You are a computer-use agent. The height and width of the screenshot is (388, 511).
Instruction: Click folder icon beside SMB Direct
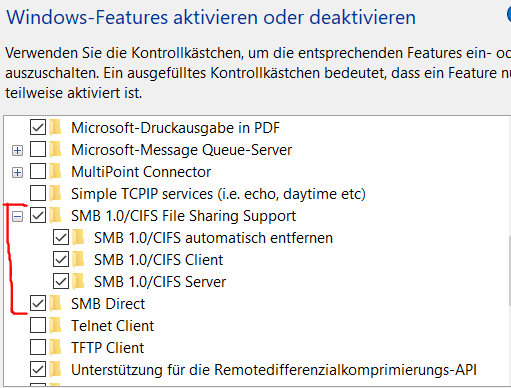point(55,303)
